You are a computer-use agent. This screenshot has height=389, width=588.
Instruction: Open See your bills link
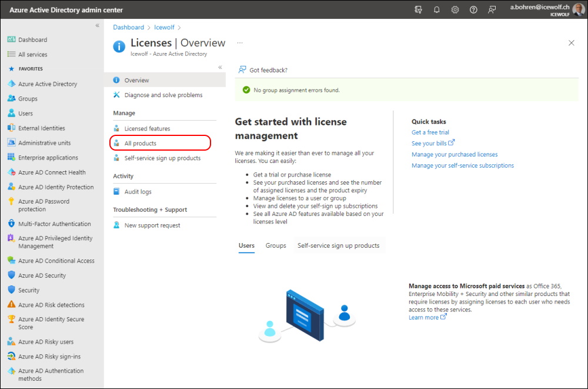(433, 143)
